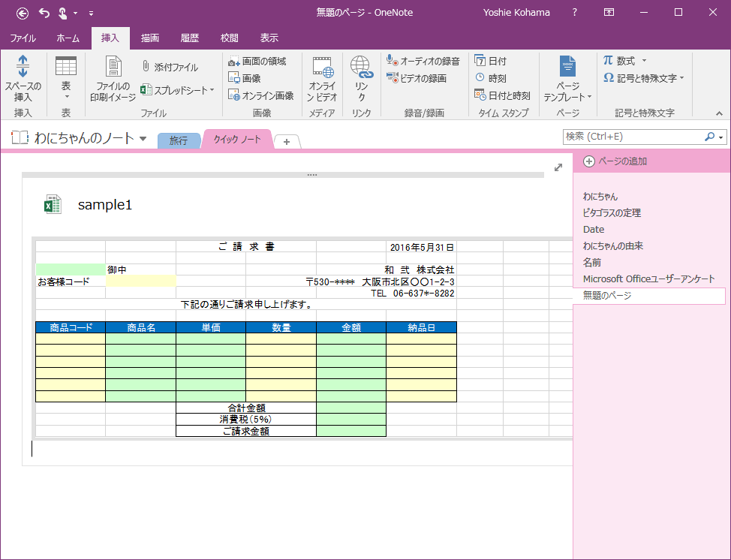
Task: Click 2016年5月31日 date cell
Action: 422,247
